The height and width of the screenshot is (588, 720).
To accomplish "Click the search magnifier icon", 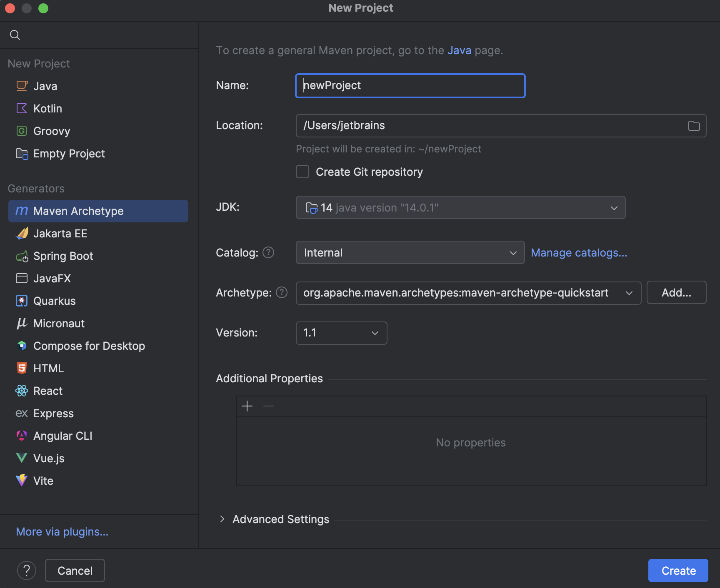I will click(x=15, y=35).
